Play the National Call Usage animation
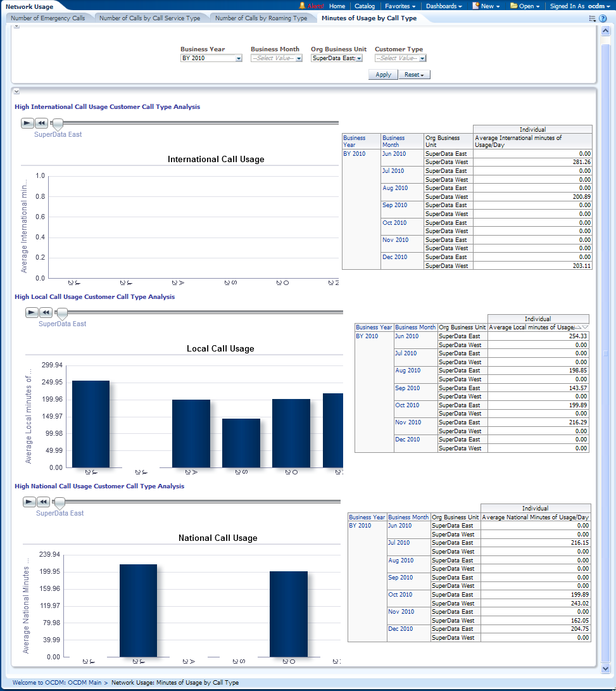The height and width of the screenshot is (691, 616). [29, 502]
